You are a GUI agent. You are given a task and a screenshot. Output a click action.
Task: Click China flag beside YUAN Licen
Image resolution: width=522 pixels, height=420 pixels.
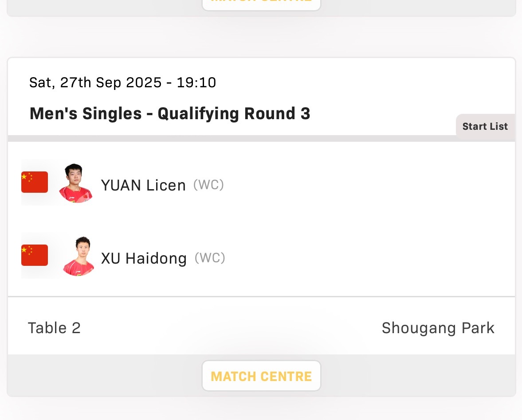click(x=35, y=182)
